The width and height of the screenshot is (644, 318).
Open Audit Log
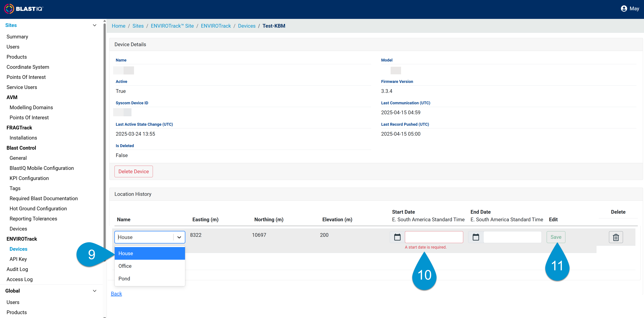[x=17, y=269]
